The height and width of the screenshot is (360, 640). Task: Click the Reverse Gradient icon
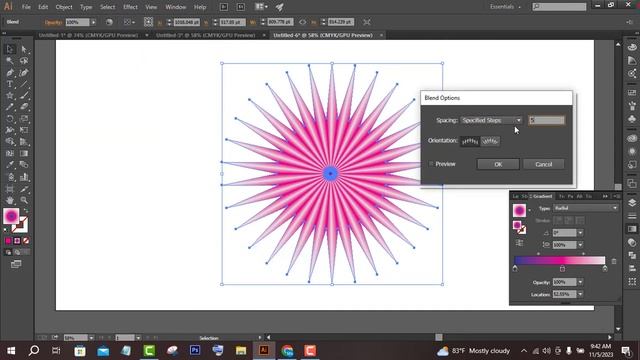(x=519, y=243)
